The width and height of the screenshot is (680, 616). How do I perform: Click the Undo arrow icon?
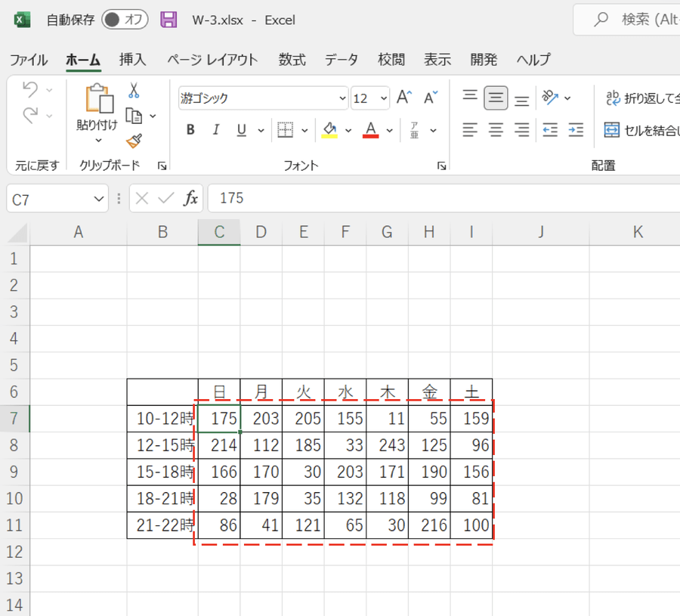pyautogui.click(x=30, y=90)
